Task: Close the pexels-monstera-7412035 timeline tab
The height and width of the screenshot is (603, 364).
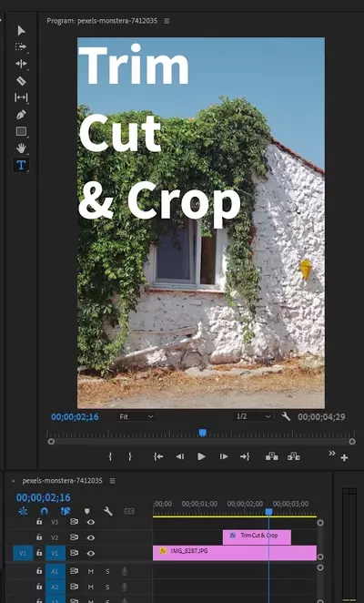Action: point(14,481)
